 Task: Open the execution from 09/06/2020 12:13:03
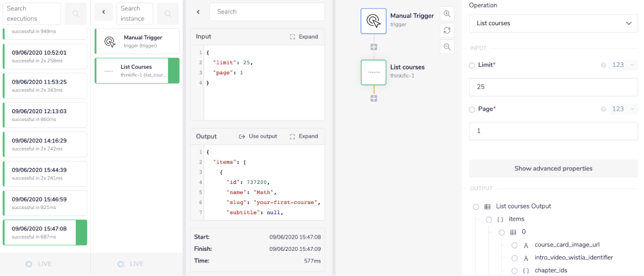tap(45, 115)
